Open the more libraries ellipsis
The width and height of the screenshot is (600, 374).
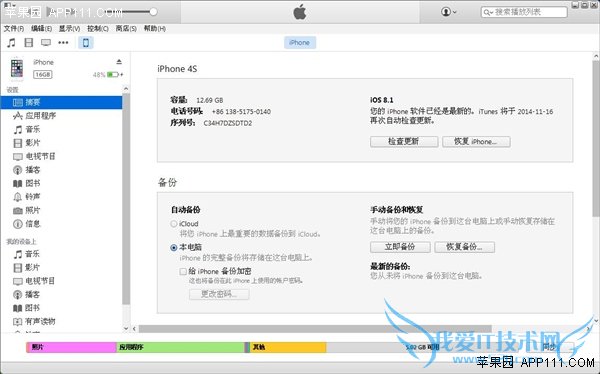[x=63, y=42]
